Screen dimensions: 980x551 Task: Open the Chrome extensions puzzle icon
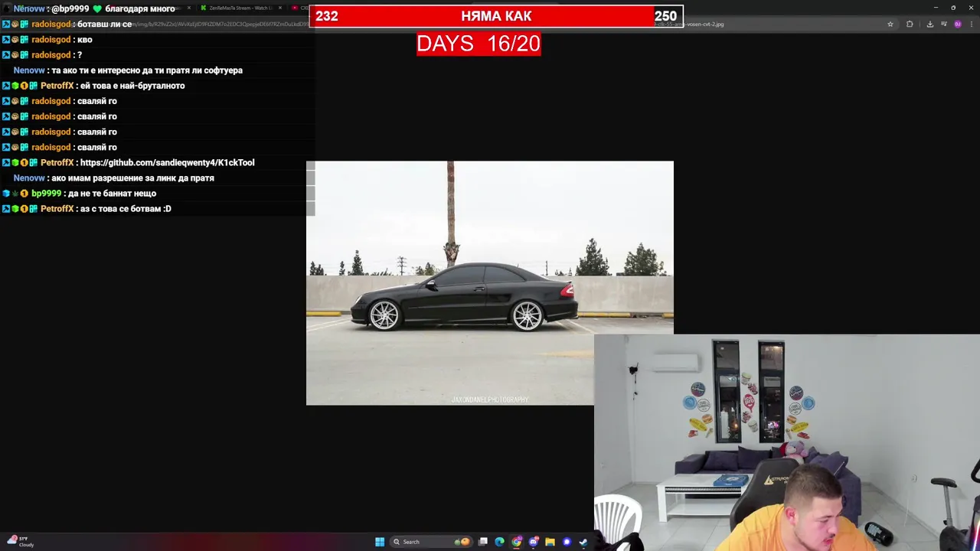(910, 24)
